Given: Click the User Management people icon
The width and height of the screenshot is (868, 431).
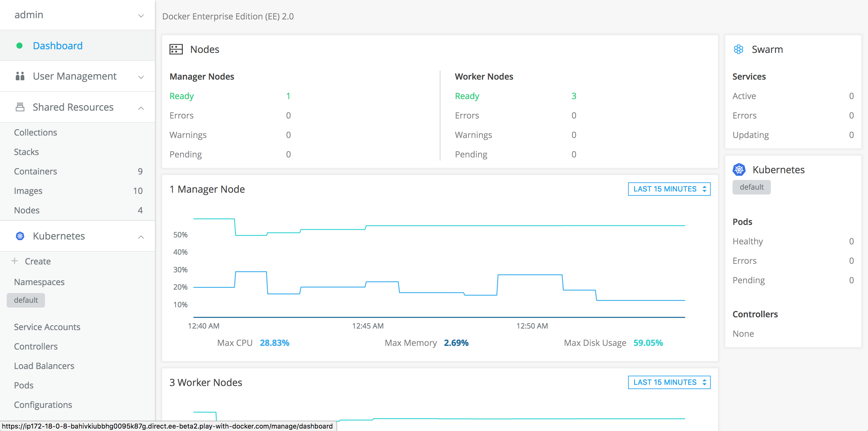Looking at the screenshot, I should [20, 76].
